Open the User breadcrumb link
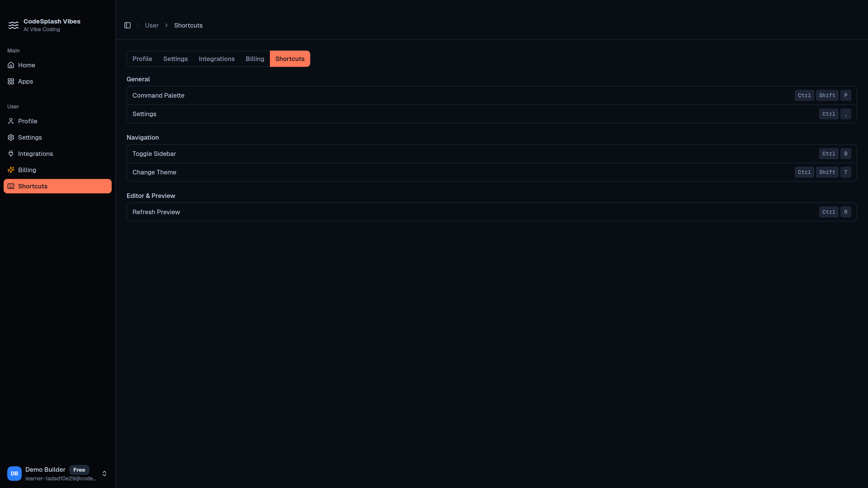Screen dimensions: 868x488 click(152, 25)
